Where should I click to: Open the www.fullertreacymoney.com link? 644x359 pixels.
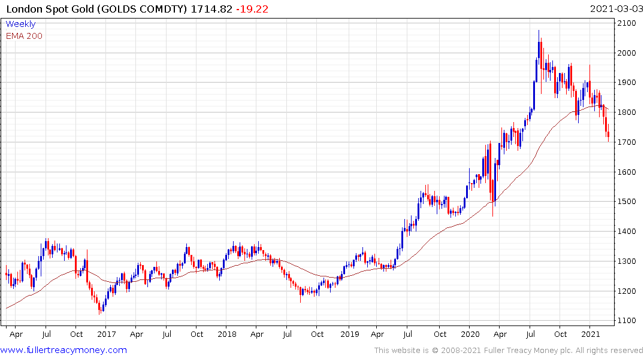(x=64, y=350)
